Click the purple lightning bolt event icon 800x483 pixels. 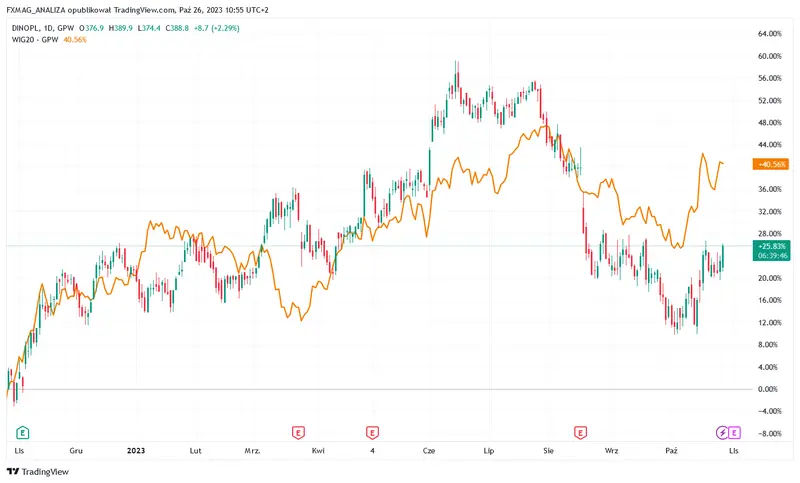[723, 432]
